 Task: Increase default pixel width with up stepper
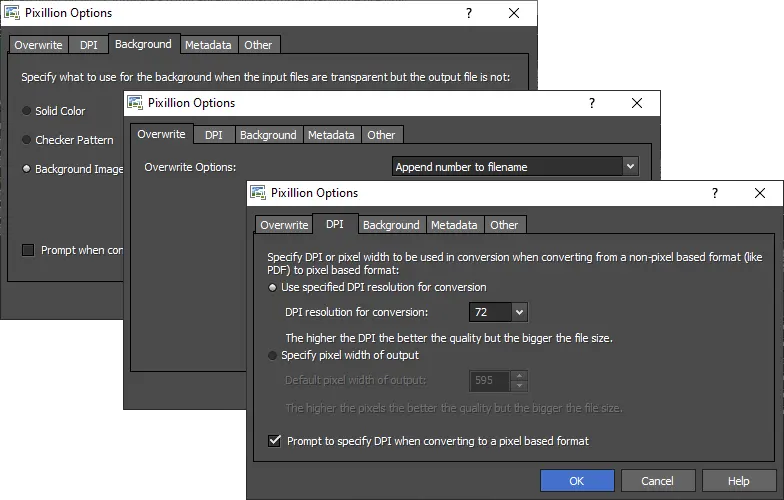point(520,376)
